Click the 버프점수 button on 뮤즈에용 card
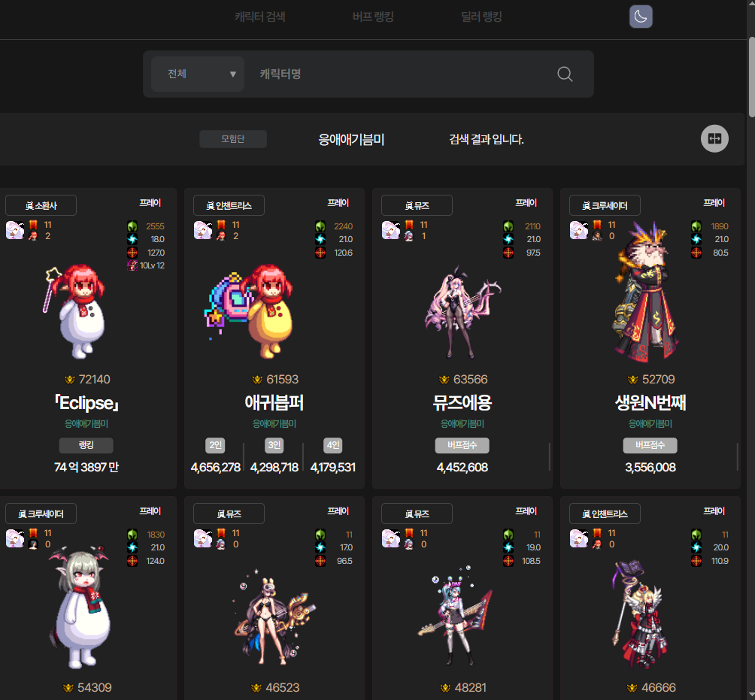 click(462, 445)
